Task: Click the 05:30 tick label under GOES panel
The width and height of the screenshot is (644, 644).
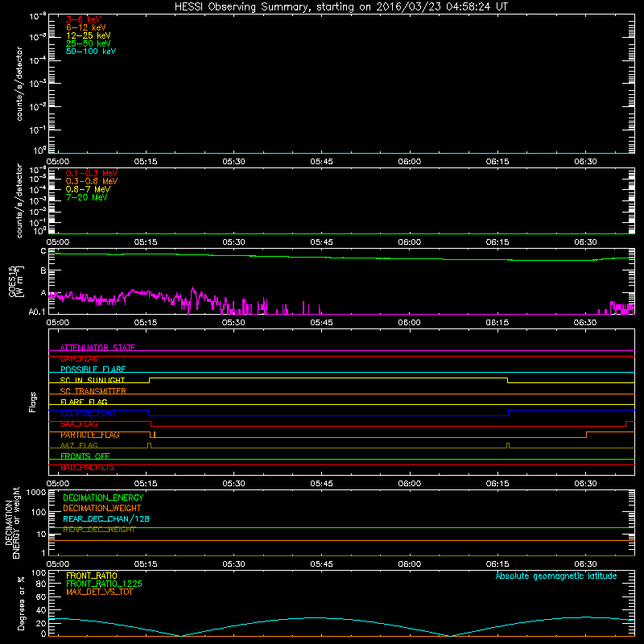Action: [x=233, y=323]
